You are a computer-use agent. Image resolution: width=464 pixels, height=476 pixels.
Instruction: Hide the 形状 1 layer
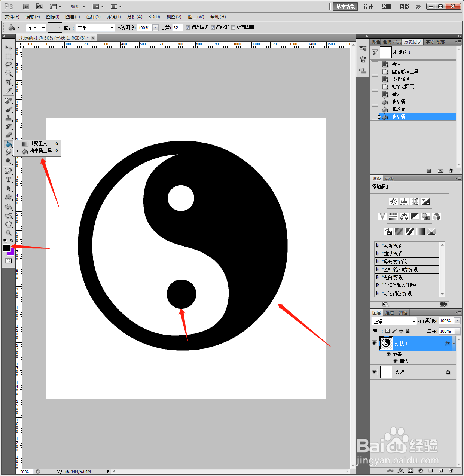click(x=374, y=343)
